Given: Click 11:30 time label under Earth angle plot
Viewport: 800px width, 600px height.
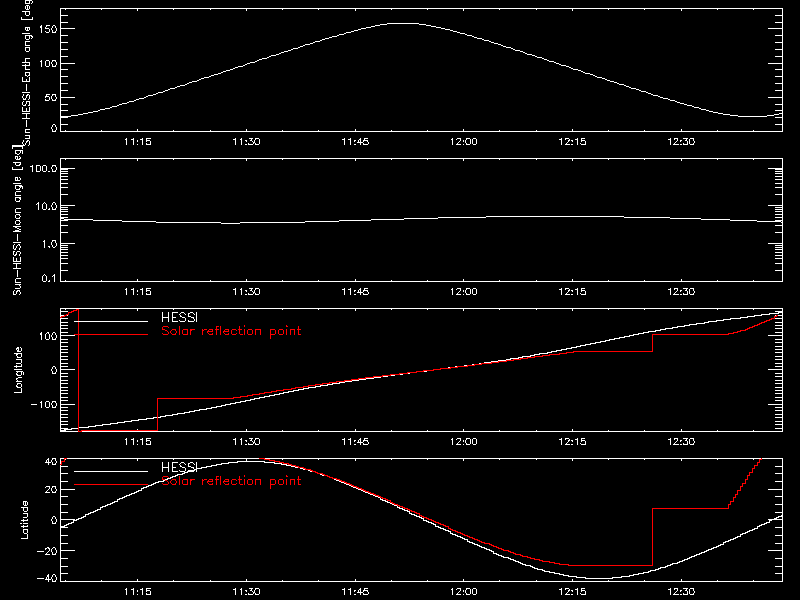Looking at the screenshot, I should pos(246,142).
